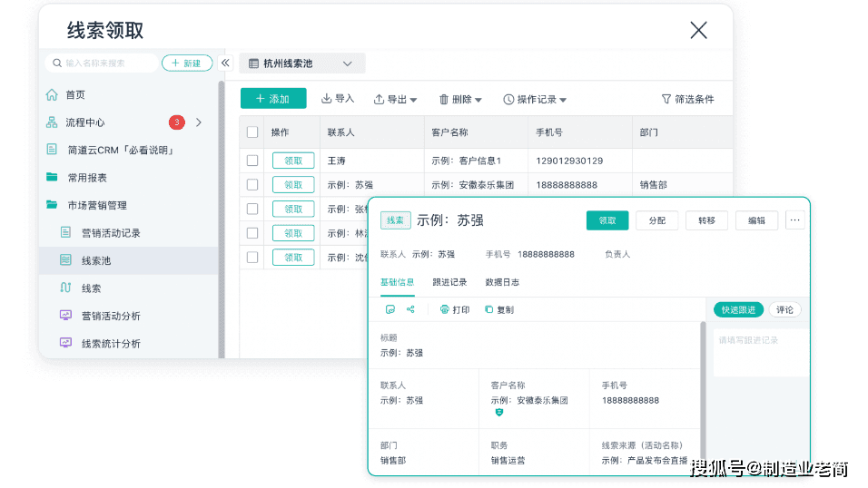
Task: Open the 简道云CRM「必看说明」 document icon
Action: tap(52, 150)
